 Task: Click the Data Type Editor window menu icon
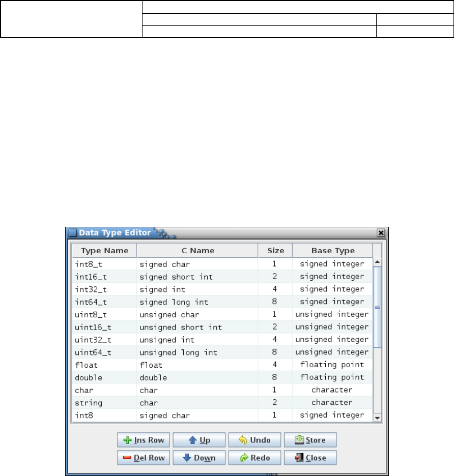pos(73,233)
